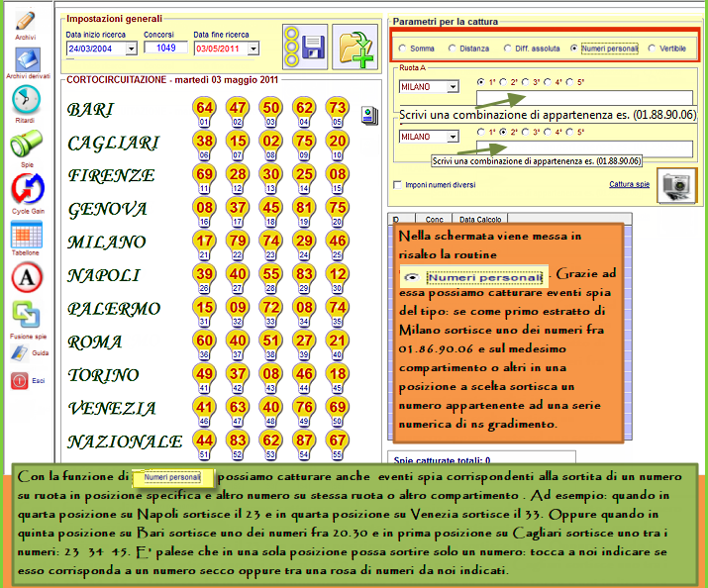Select the Distanza radio option

(x=452, y=49)
